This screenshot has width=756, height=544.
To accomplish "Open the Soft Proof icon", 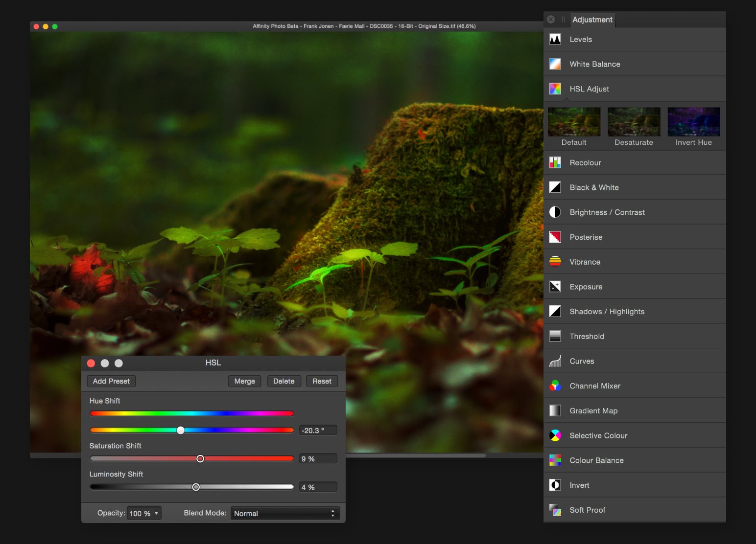I will pyautogui.click(x=555, y=510).
